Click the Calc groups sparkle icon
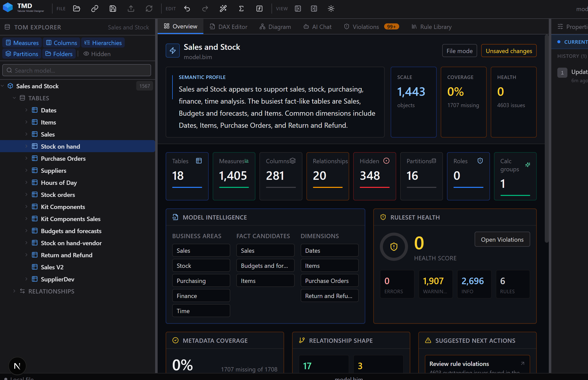588x380 pixels. point(528,165)
